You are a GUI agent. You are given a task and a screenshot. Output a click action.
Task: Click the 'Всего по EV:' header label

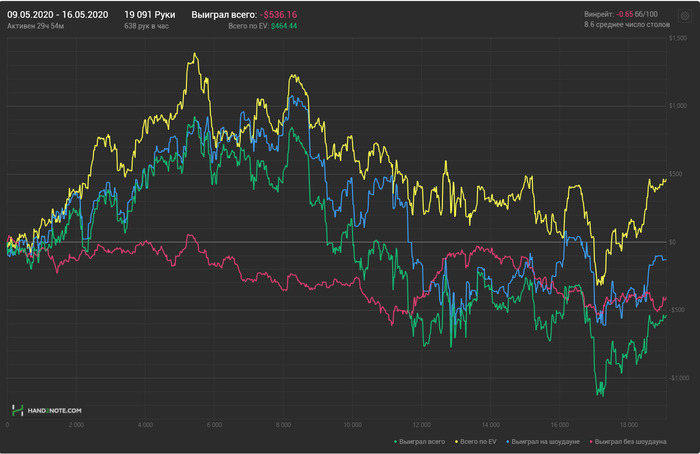(x=249, y=26)
